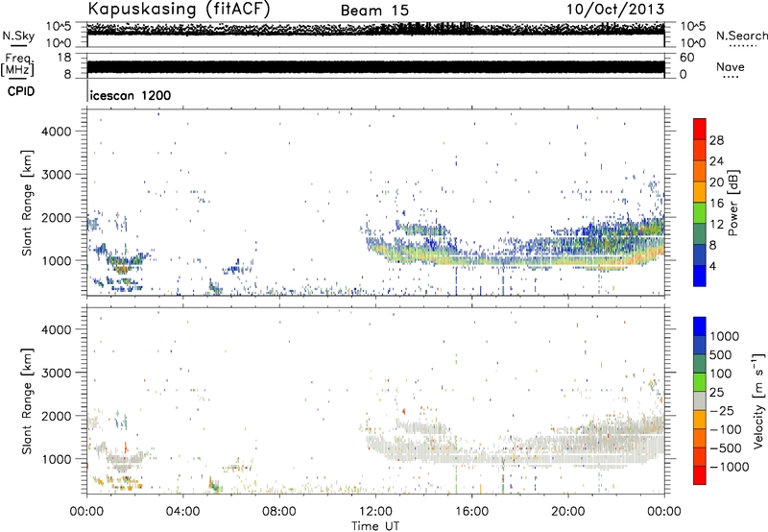Click the 16:00 time tick label
768x532 pixels.
(471, 512)
